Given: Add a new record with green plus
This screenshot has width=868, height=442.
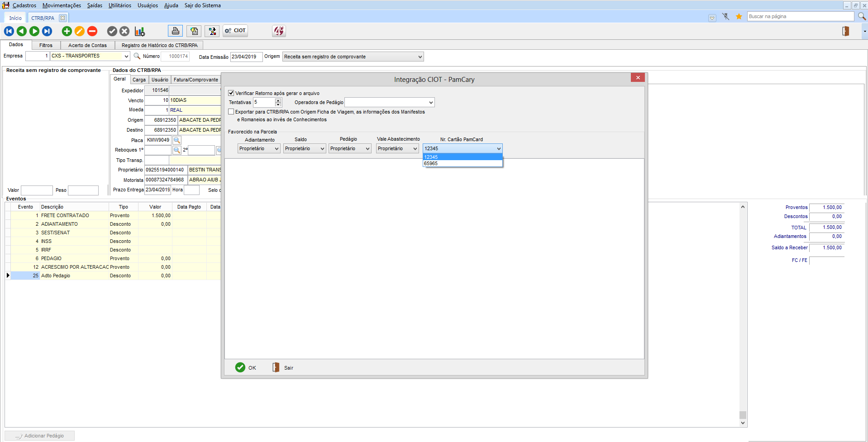Looking at the screenshot, I should (67, 31).
